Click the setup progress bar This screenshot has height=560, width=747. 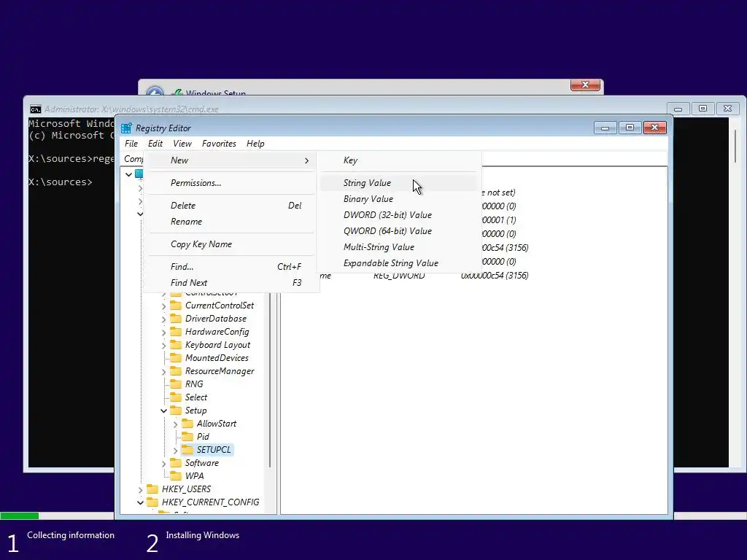[57, 516]
